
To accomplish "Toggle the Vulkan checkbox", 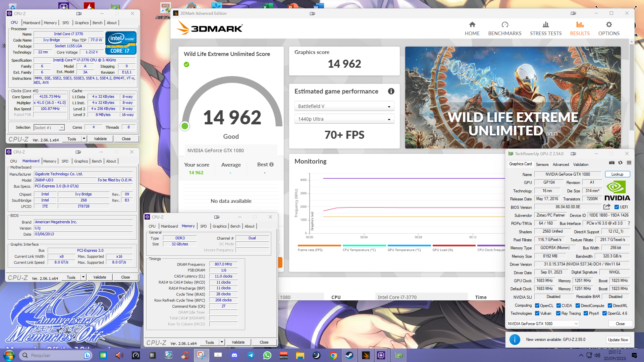I will click(537, 313).
